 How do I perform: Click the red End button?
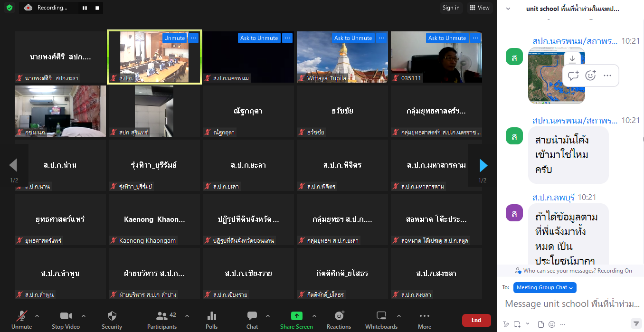476,320
